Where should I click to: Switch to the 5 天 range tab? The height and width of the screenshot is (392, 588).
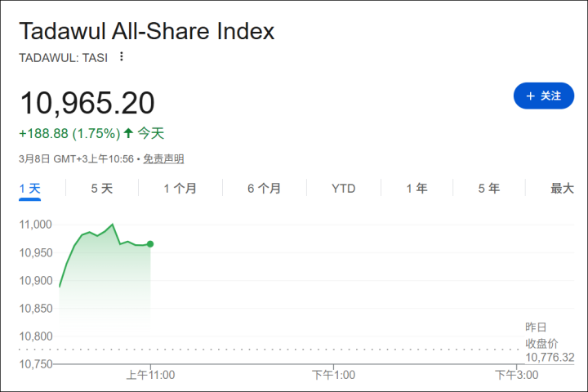[102, 189]
